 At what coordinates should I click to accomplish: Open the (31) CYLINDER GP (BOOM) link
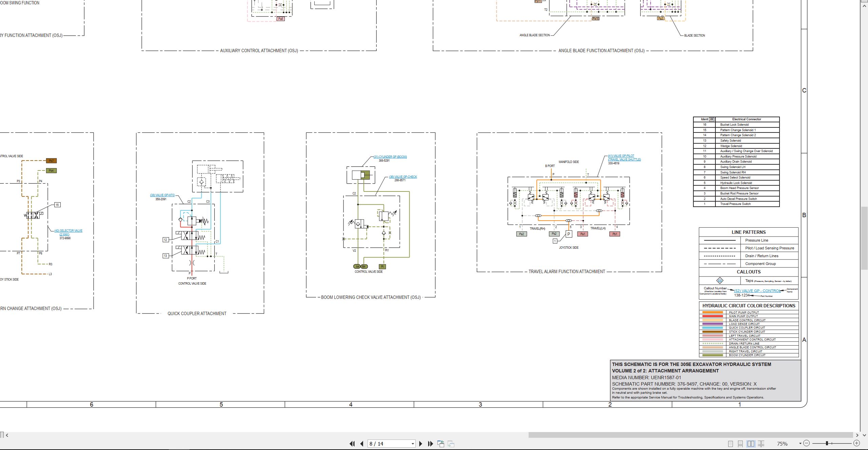pos(390,157)
